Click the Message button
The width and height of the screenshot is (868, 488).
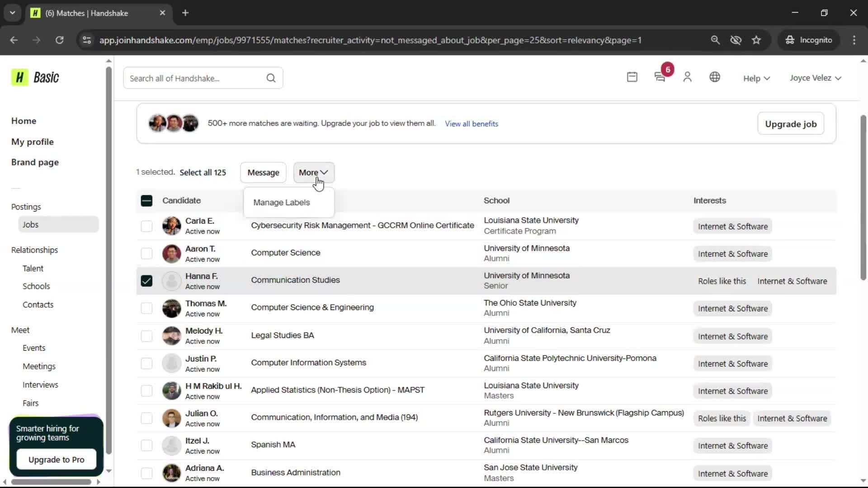(263, 173)
